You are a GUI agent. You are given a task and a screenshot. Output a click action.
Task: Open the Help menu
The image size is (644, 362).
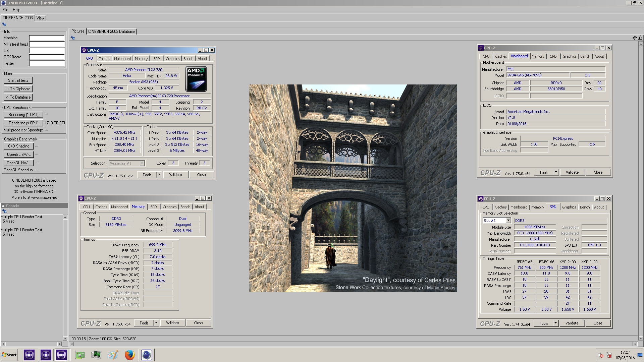coord(16,10)
